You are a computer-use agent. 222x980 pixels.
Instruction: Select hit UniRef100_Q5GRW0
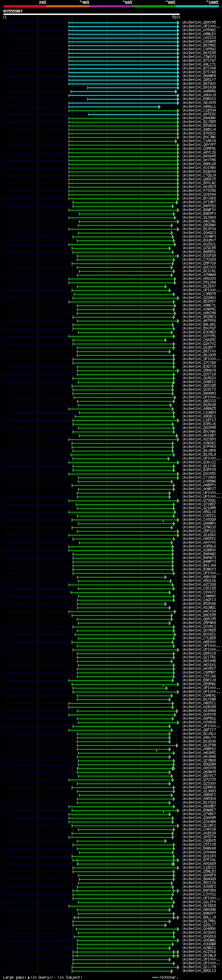coord(199,225)
